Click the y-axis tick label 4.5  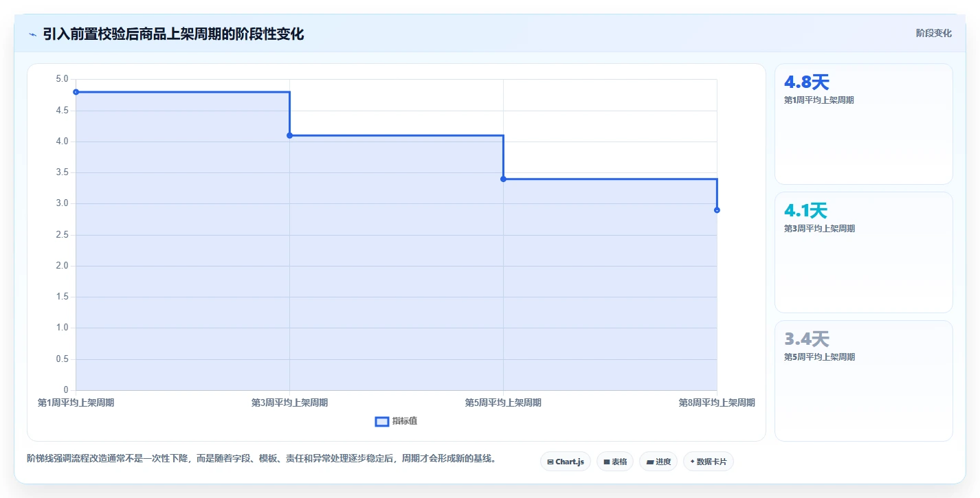pyautogui.click(x=62, y=110)
